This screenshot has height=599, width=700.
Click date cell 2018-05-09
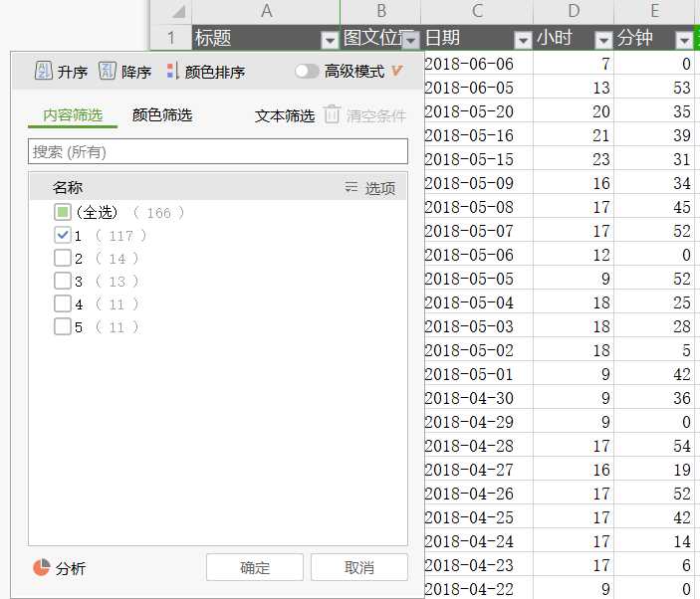pos(479,183)
